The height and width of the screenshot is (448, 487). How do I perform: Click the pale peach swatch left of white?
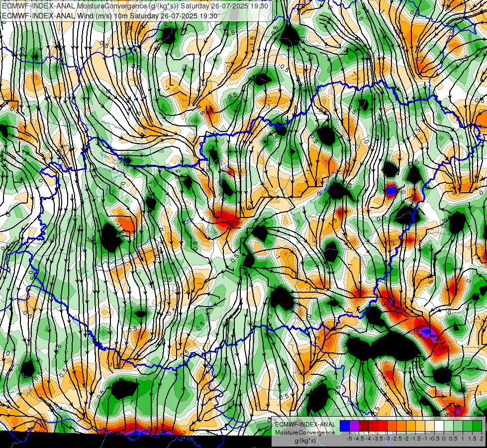point(430,426)
